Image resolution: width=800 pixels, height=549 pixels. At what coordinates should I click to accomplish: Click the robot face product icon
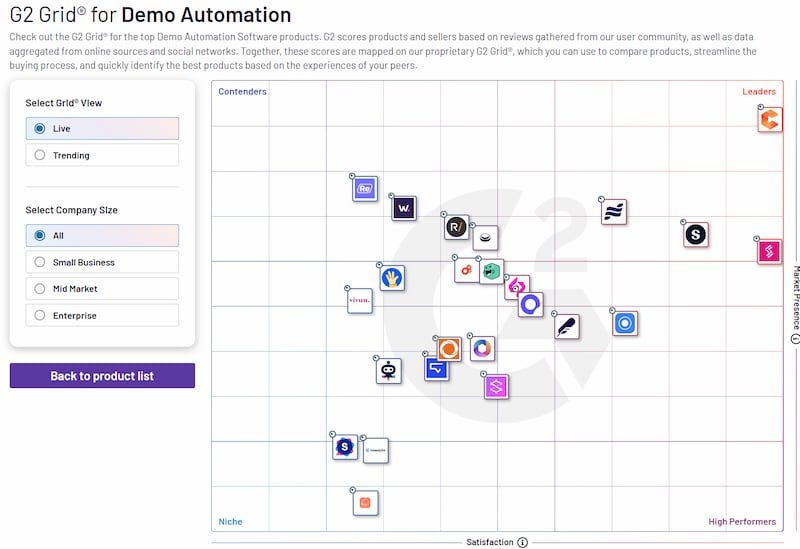pos(388,371)
